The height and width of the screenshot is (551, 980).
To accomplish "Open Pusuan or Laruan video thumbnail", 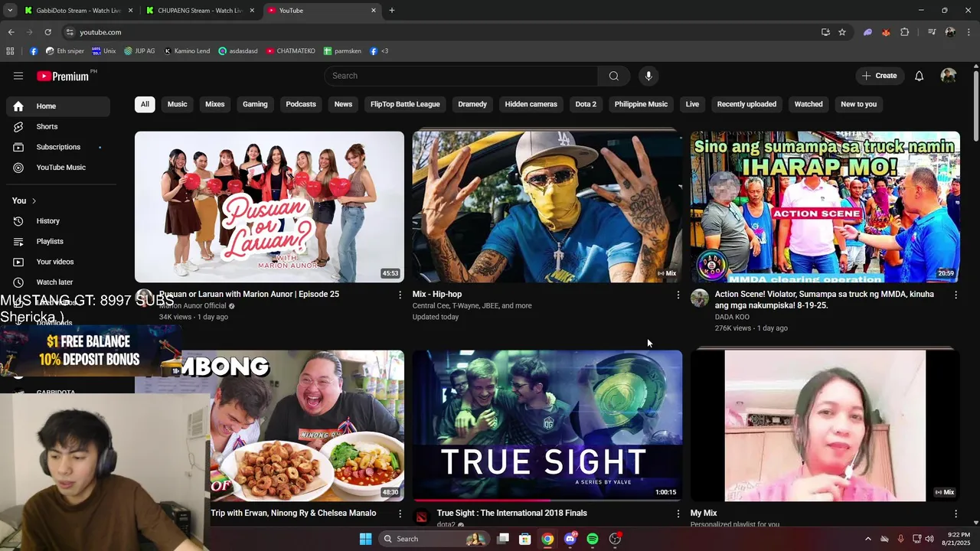I will click(269, 207).
